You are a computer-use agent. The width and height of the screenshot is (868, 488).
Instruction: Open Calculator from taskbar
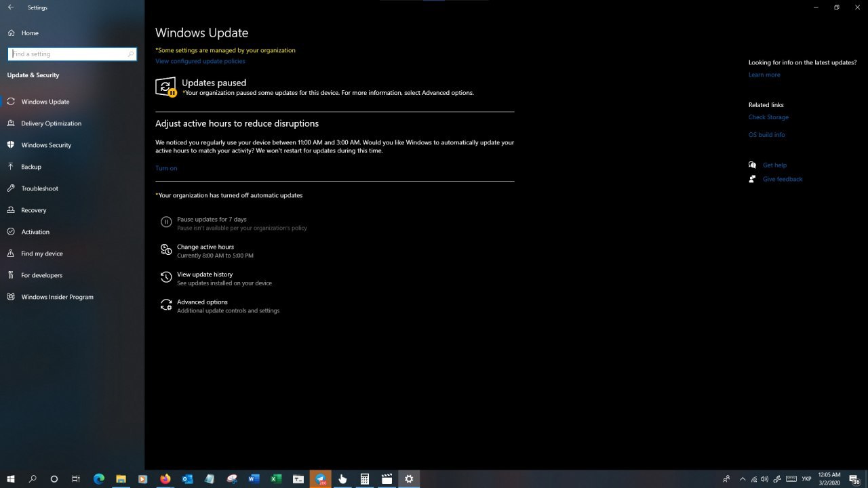point(365,479)
